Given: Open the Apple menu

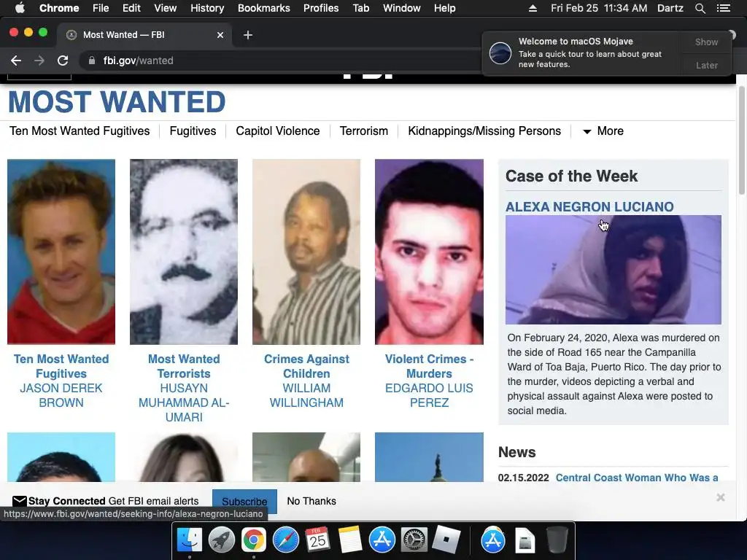Looking at the screenshot, I should [20, 8].
